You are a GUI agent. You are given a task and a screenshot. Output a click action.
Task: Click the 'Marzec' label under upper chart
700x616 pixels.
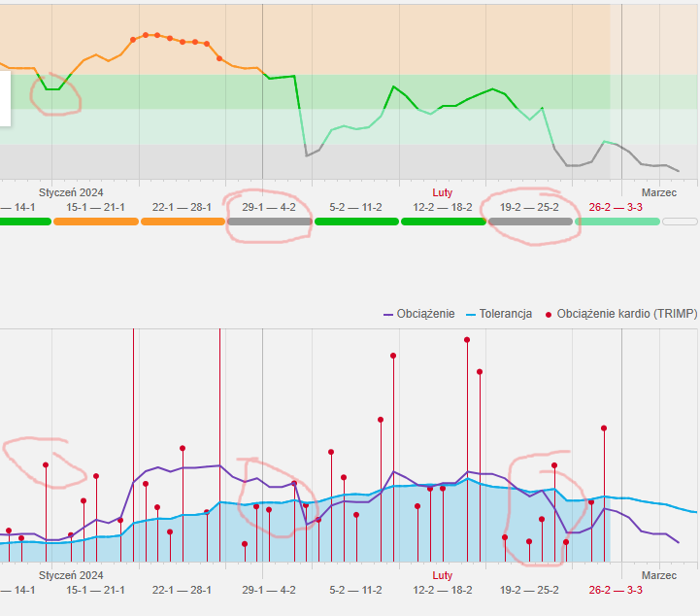(659, 192)
